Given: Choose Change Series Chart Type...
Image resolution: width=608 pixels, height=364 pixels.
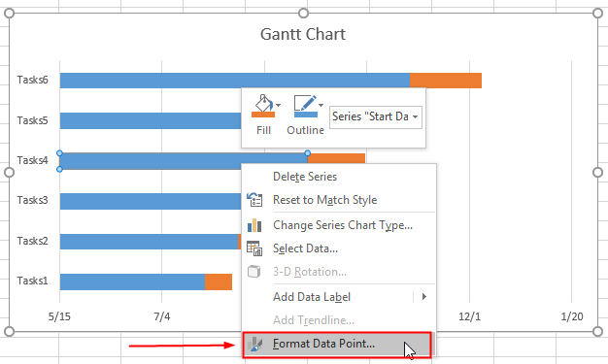Looking at the screenshot, I should pos(343,225).
